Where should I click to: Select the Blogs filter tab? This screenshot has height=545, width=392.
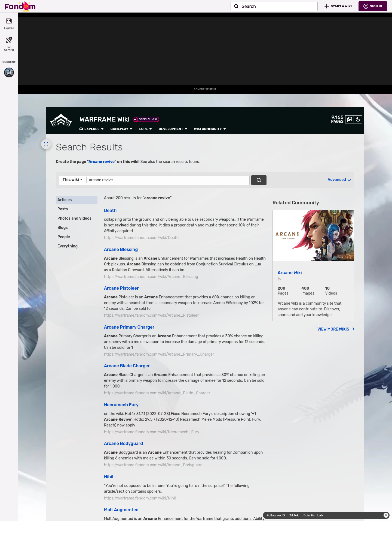pyautogui.click(x=76, y=228)
